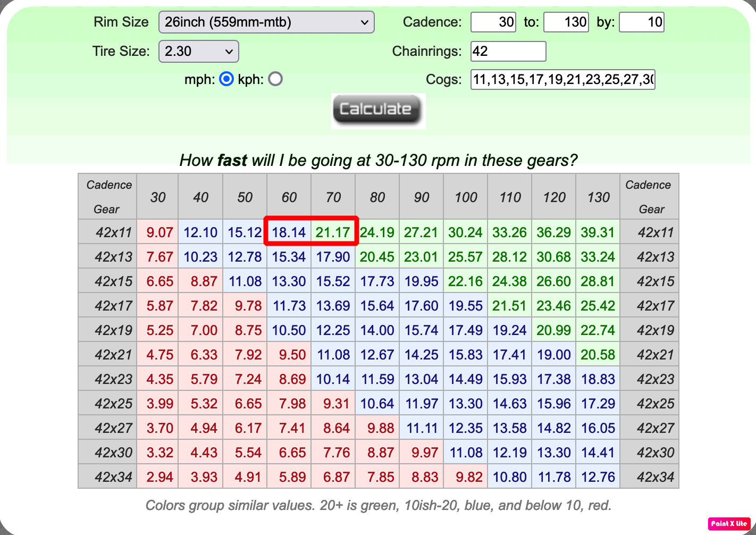Click the Cadence 'to' field showing 130
Viewport: 756px width, 535px height.
click(566, 22)
